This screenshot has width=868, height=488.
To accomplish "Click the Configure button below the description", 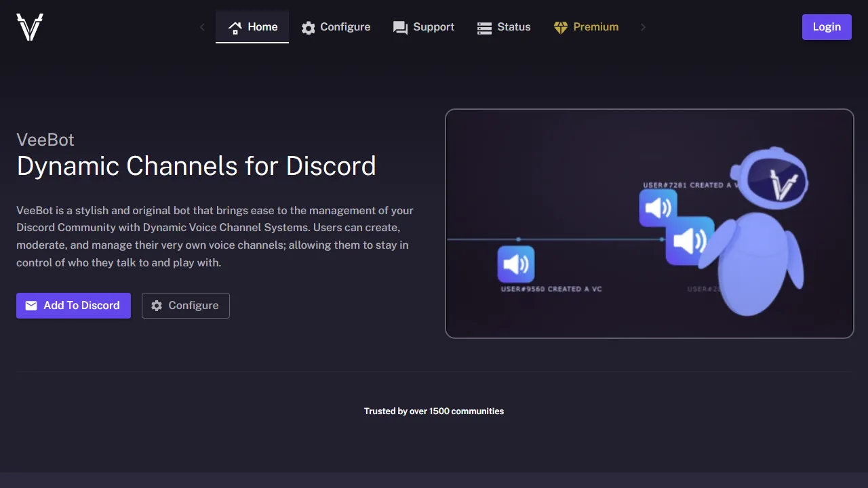I will [185, 306].
